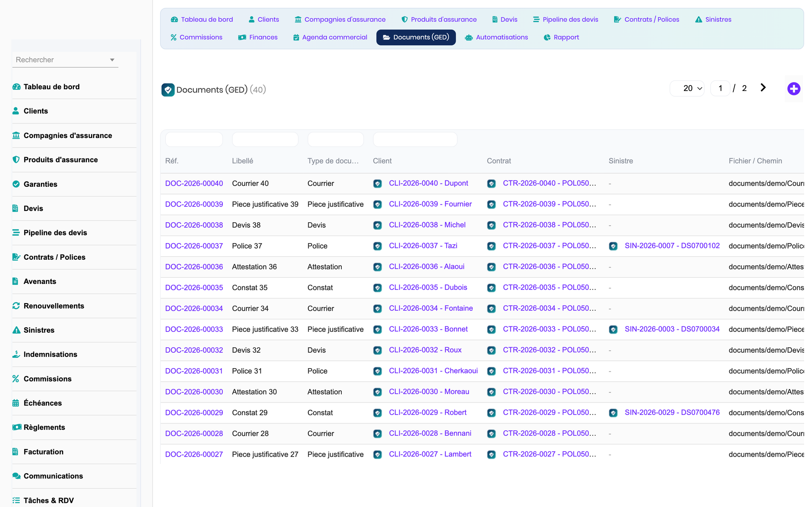The height and width of the screenshot is (507, 812).
Task: Click the Documents (GED) heading shield icon
Action: coord(168,90)
